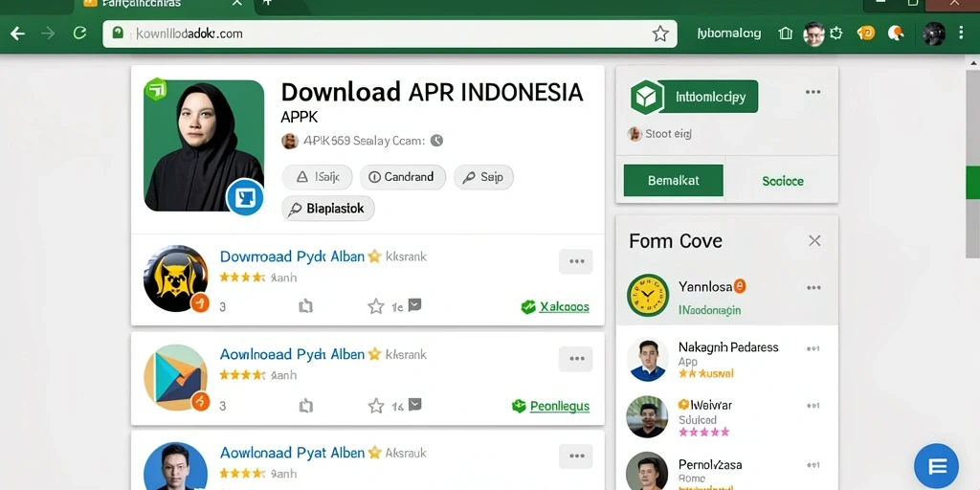980x490 pixels.
Task: Click the colorful triangle app icon
Action: coord(176,377)
